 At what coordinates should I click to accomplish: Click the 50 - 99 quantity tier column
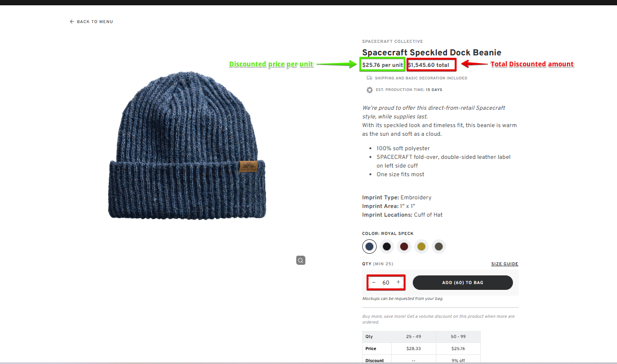[x=458, y=337]
